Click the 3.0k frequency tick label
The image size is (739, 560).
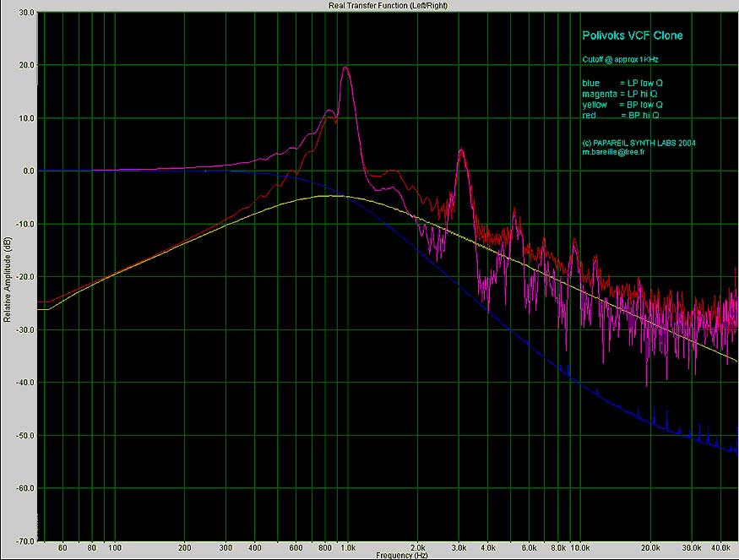pos(459,548)
